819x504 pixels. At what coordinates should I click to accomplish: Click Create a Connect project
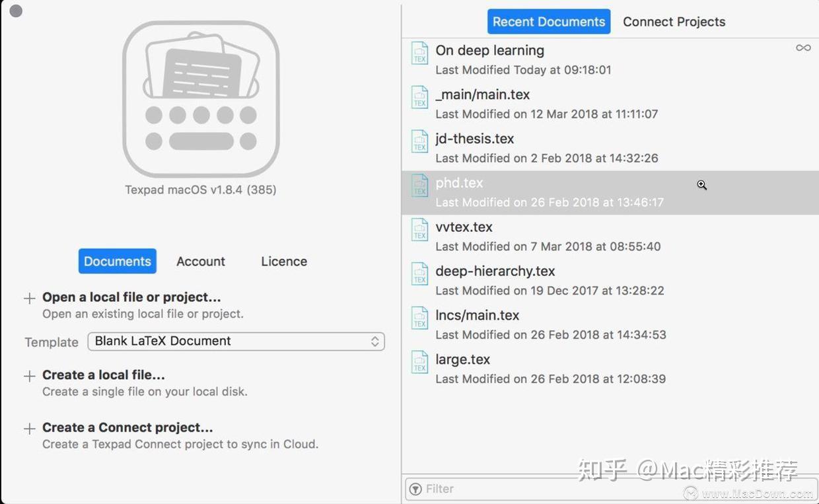coord(127,428)
